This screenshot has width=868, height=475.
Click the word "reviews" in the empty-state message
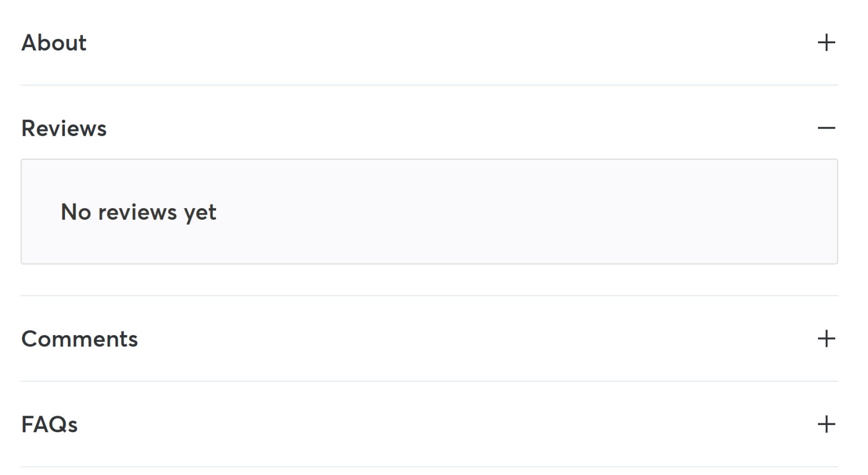(x=137, y=212)
